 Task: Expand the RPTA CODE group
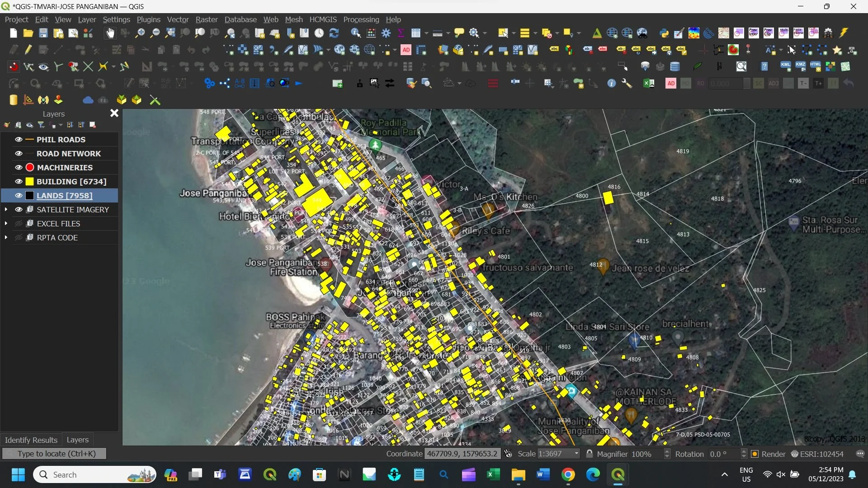[x=6, y=238]
